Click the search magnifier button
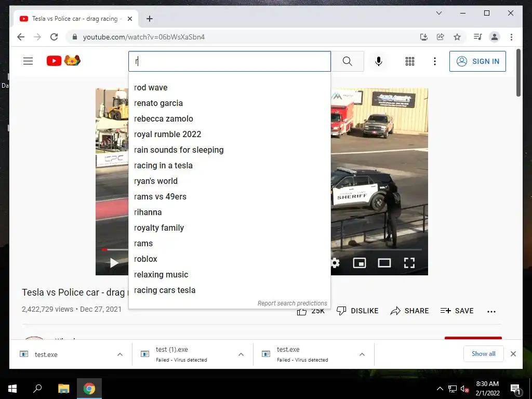Viewport: 532px width, 399px height. tap(347, 61)
